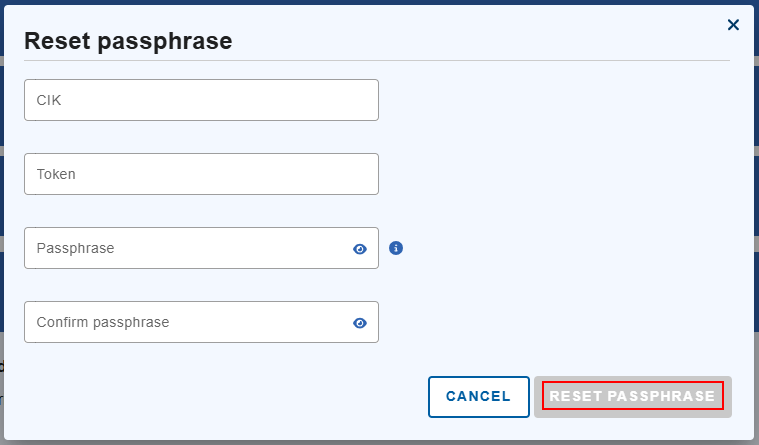Screen dimensions: 759x445
Task: Click into the Token text box
Action: tap(201, 174)
